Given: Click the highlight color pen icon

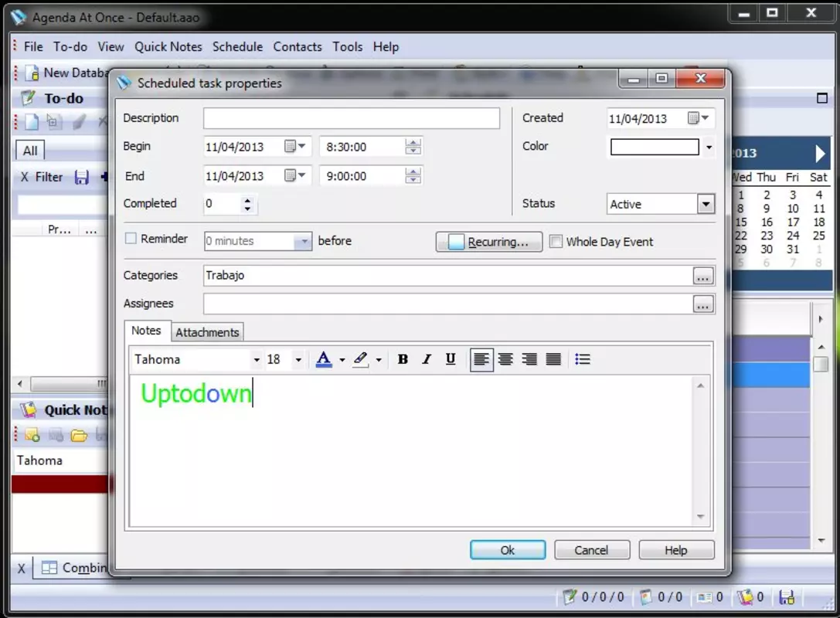Looking at the screenshot, I should click(361, 359).
